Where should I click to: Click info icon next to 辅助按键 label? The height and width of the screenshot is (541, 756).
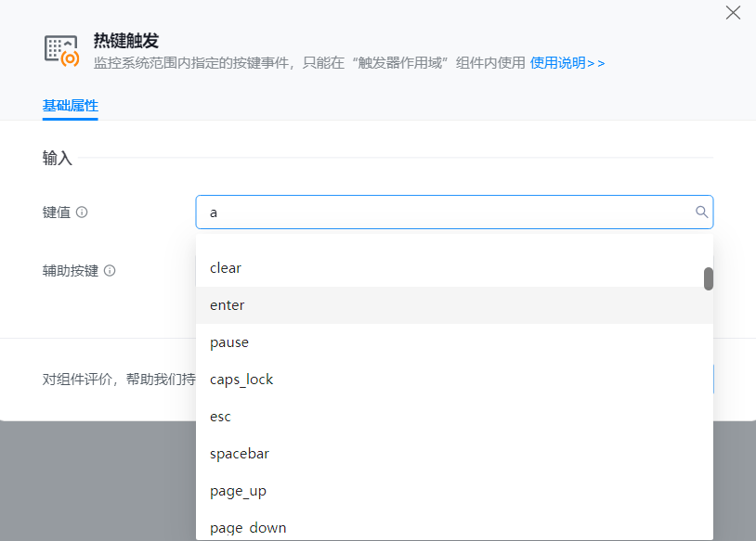tap(110, 271)
